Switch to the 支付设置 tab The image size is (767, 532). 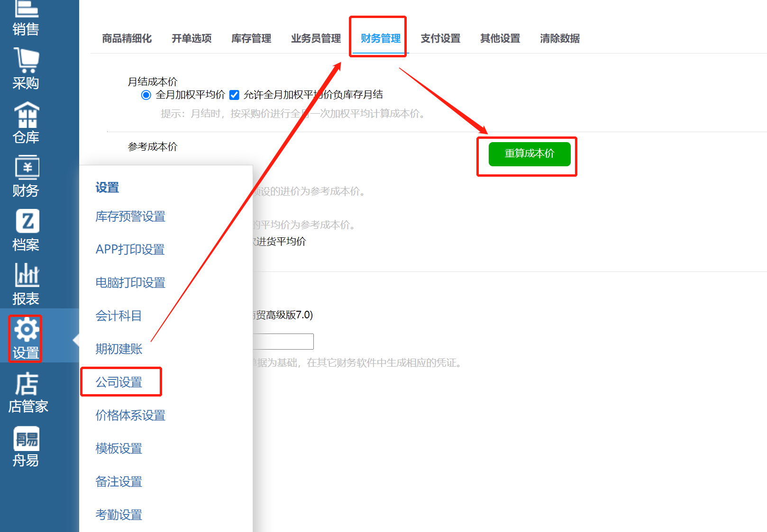(x=440, y=38)
